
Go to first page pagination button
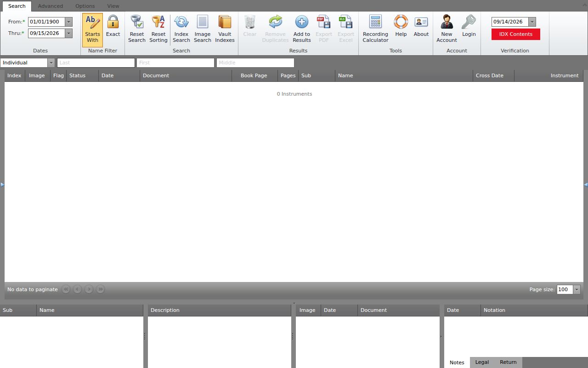(x=66, y=289)
